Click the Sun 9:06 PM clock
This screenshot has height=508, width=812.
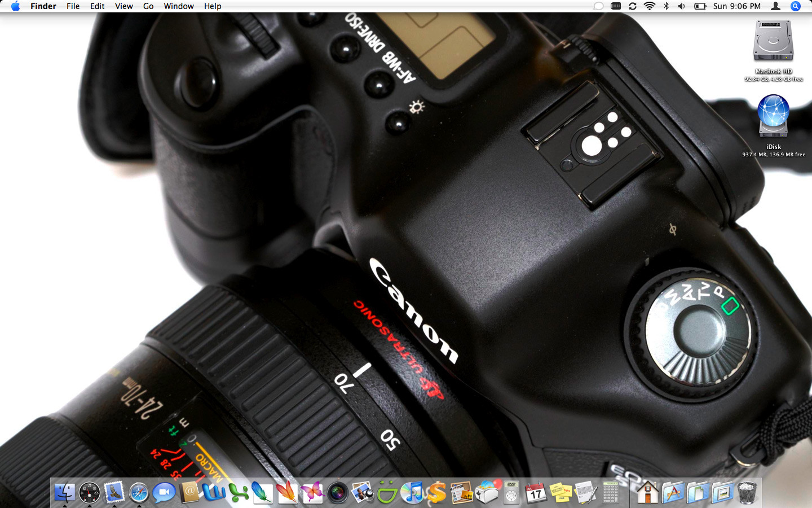tap(737, 6)
